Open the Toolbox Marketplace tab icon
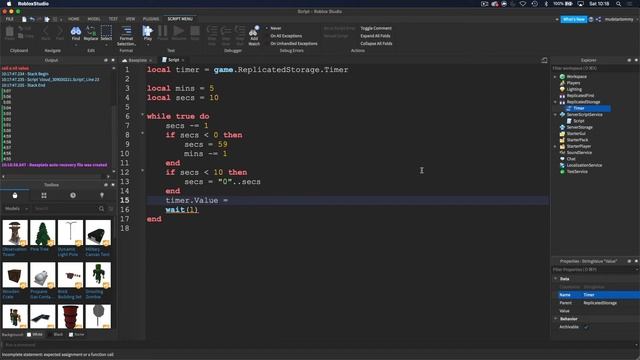Image resolution: width=640 pixels, height=360 pixels. (15, 196)
